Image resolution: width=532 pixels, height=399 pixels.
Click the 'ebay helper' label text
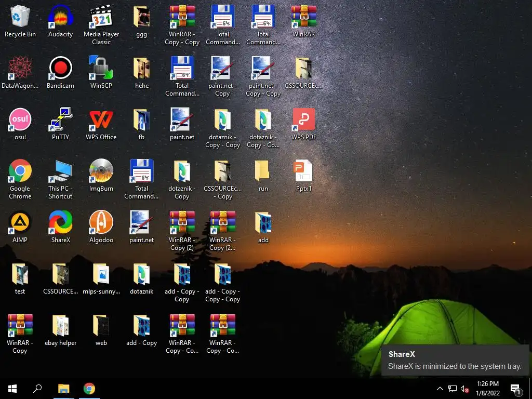[x=60, y=343]
